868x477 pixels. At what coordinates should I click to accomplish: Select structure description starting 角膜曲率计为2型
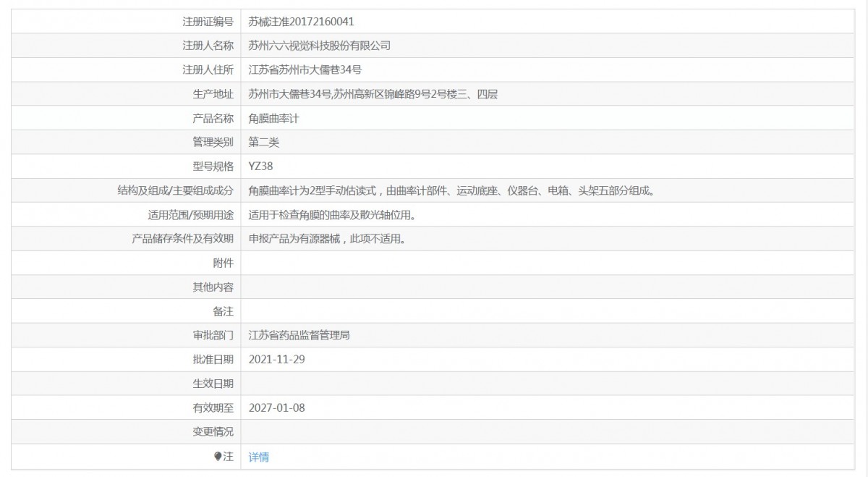click(451, 191)
